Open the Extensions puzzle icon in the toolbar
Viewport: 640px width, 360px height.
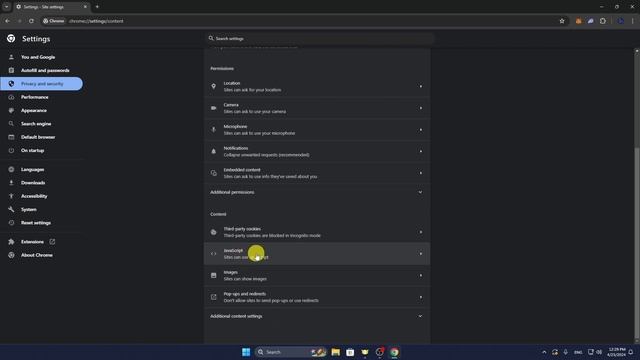[x=603, y=21]
